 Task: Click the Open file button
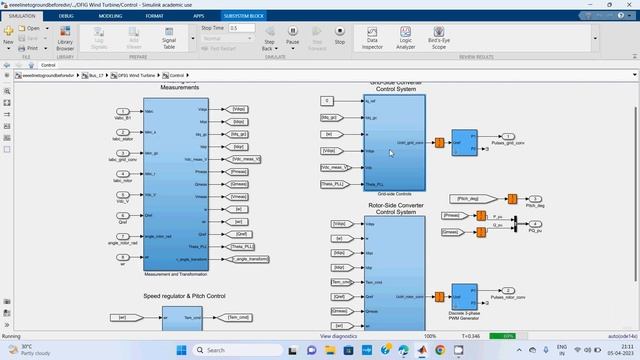[x=29, y=28]
